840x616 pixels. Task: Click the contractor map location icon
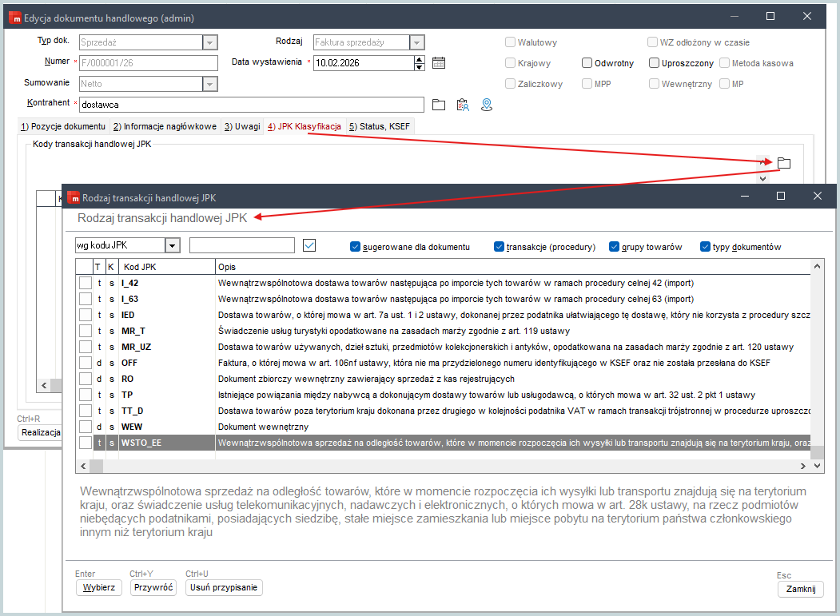click(486, 105)
